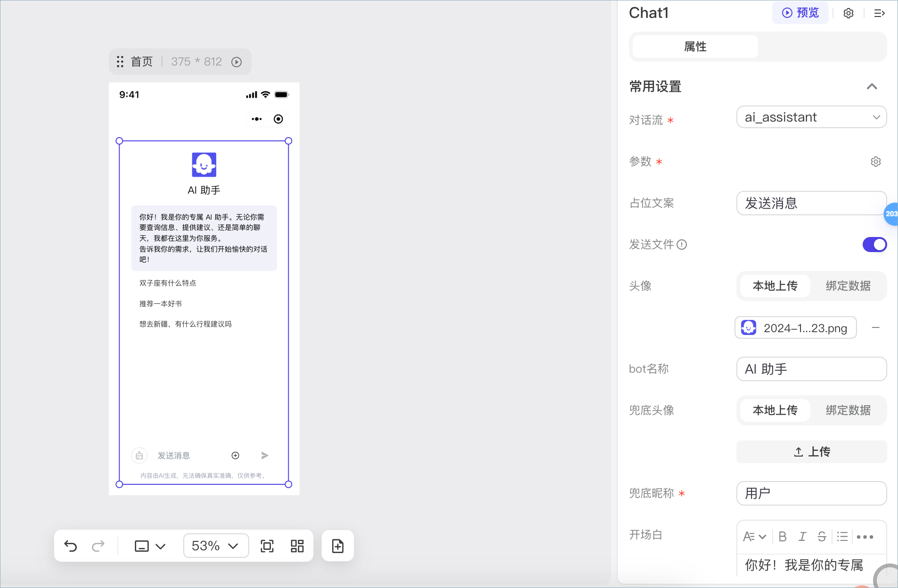Click the bot name input field
This screenshot has height=588, width=898.
(x=812, y=369)
